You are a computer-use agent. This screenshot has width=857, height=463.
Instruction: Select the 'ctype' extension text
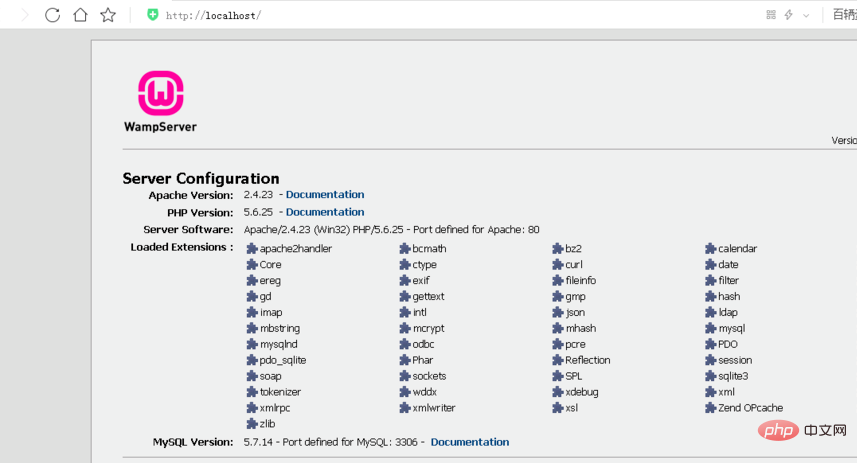click(x=424, y=265)
